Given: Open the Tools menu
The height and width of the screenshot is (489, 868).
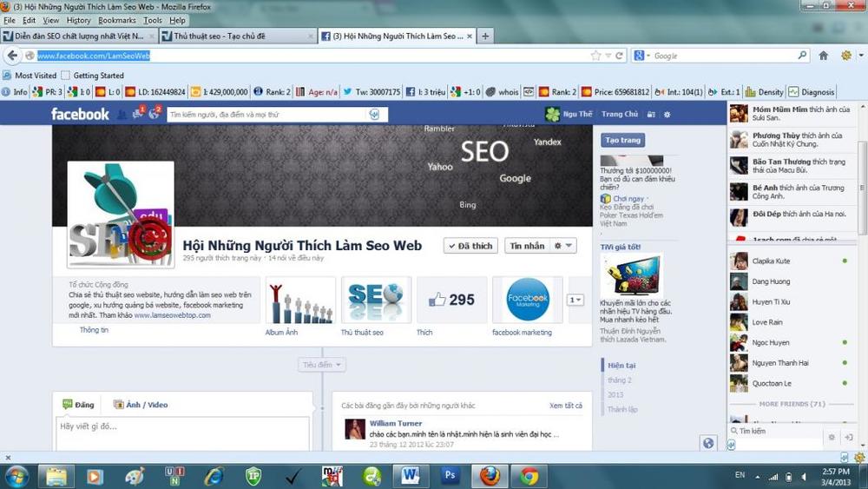Looking at the screenshot, I should coord(153,20).
